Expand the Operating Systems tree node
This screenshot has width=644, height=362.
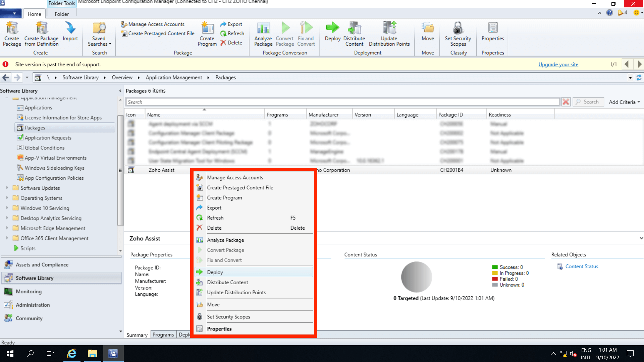[7, 198]
